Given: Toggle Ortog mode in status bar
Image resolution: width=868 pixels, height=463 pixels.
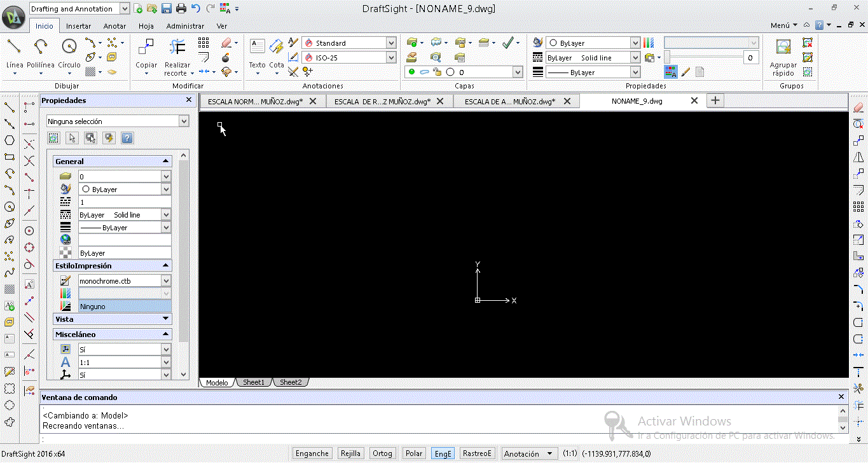Looking at the screenshot, I should [x=382, y=453].
